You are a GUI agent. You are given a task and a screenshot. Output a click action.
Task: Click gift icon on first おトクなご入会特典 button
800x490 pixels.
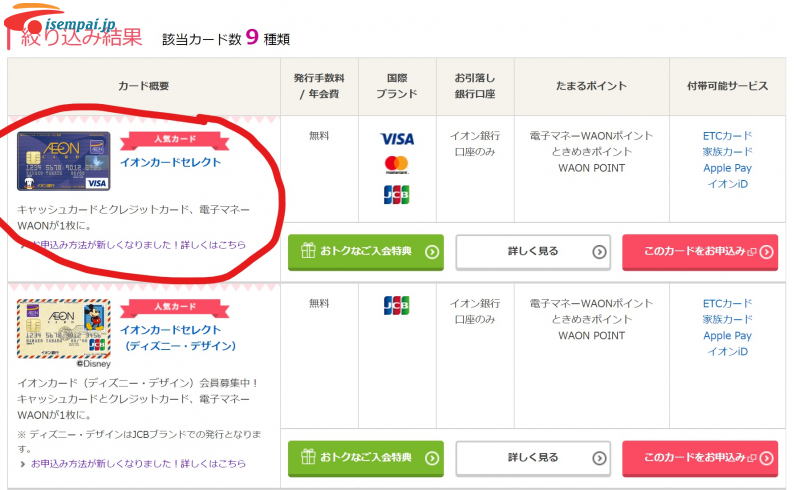coord(308,251)
